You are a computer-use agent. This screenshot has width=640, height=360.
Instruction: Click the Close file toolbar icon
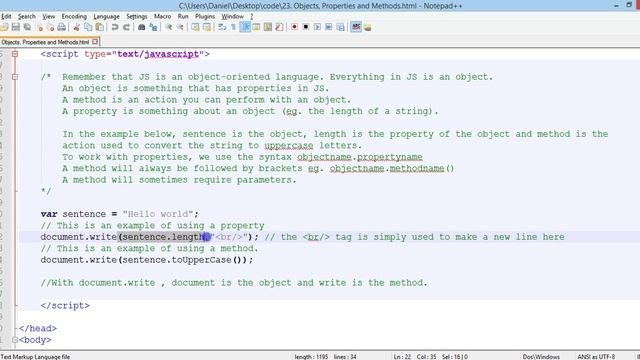coord(39,27)
